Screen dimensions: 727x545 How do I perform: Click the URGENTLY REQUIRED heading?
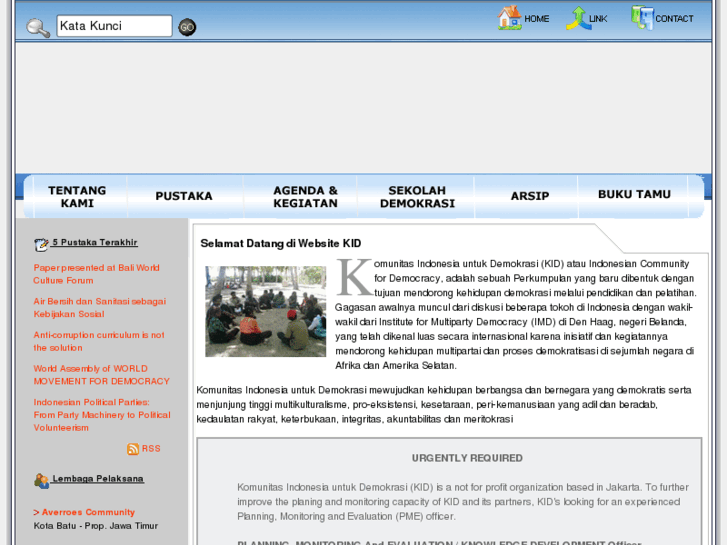[x=467, y=458]
